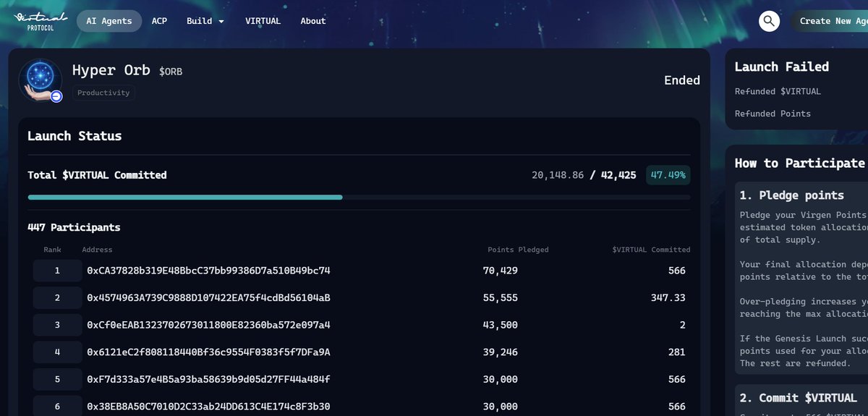Viewport: 868px width, 416px height.
Task: Click the 281 VIRTUAL committed value
Action: [x=676, y=352]
